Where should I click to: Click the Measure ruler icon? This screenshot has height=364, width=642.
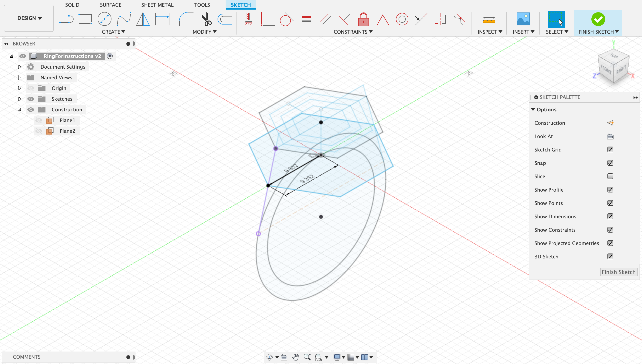click(489, 19)
